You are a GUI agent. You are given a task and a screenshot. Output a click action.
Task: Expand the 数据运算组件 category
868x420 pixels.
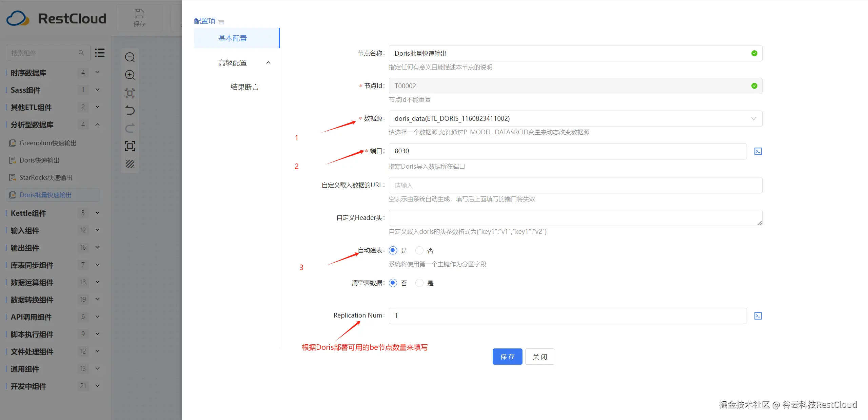pos(97,282)
